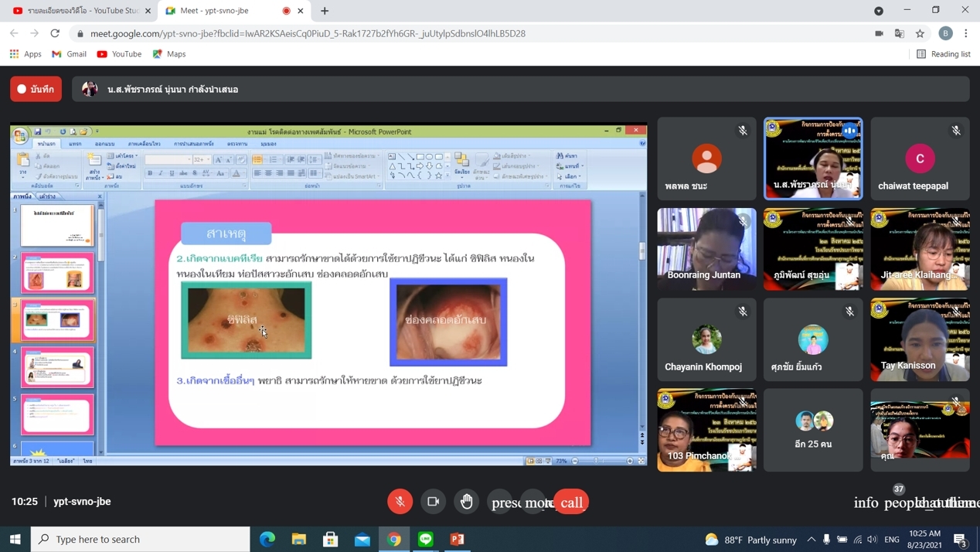Open Microsoft Edge from the taskbar

pos(267,539)
